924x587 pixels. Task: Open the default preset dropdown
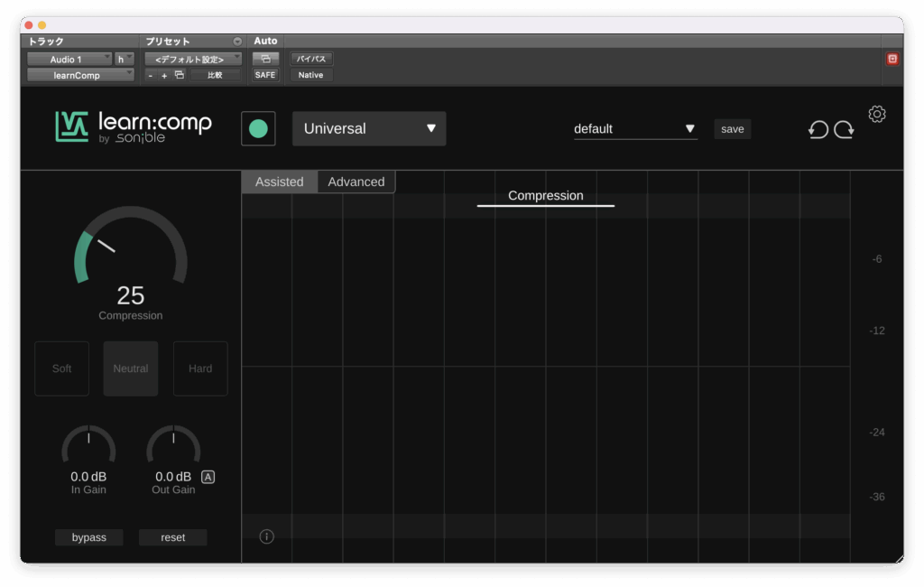[x=635, y=128]
